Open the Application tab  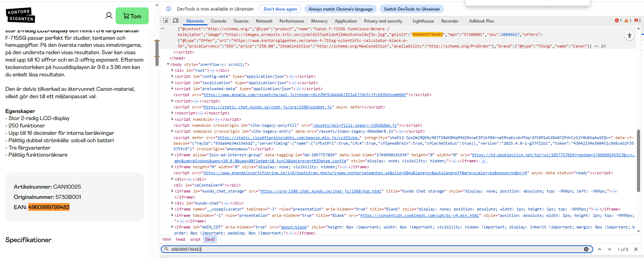click(346, 21)
